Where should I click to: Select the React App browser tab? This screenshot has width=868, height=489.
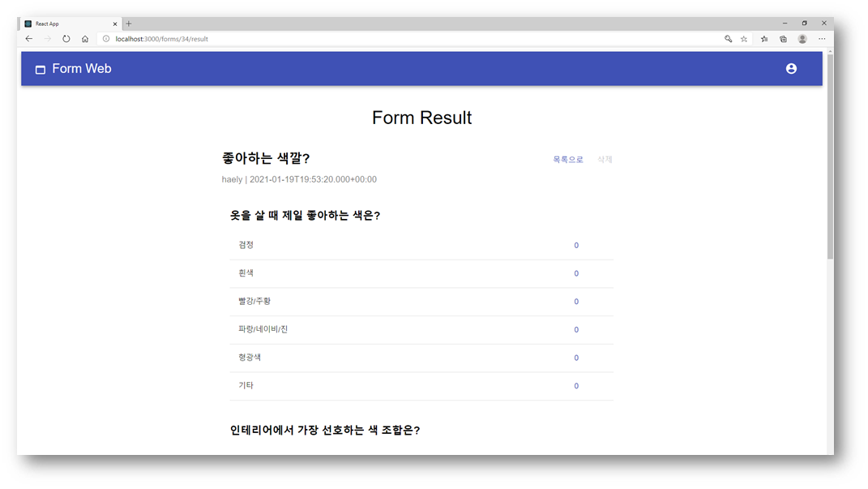click(65, 23)
